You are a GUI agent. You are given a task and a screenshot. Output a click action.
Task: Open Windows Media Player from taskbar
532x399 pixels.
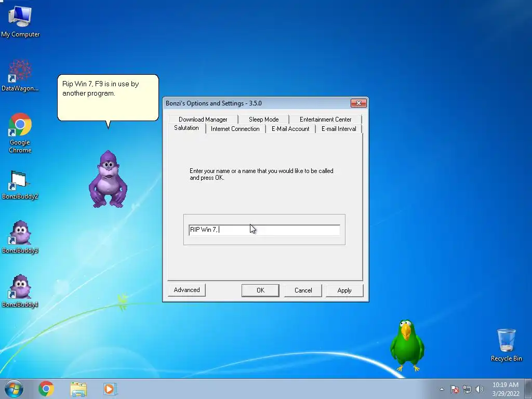point(110,389)
